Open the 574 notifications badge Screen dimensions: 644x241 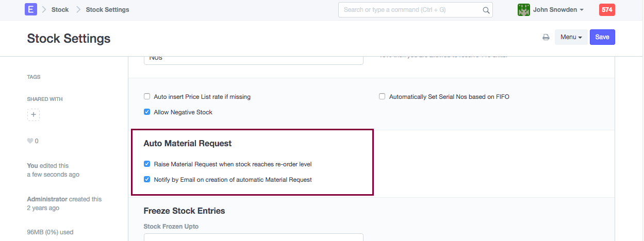click(607, 10)
